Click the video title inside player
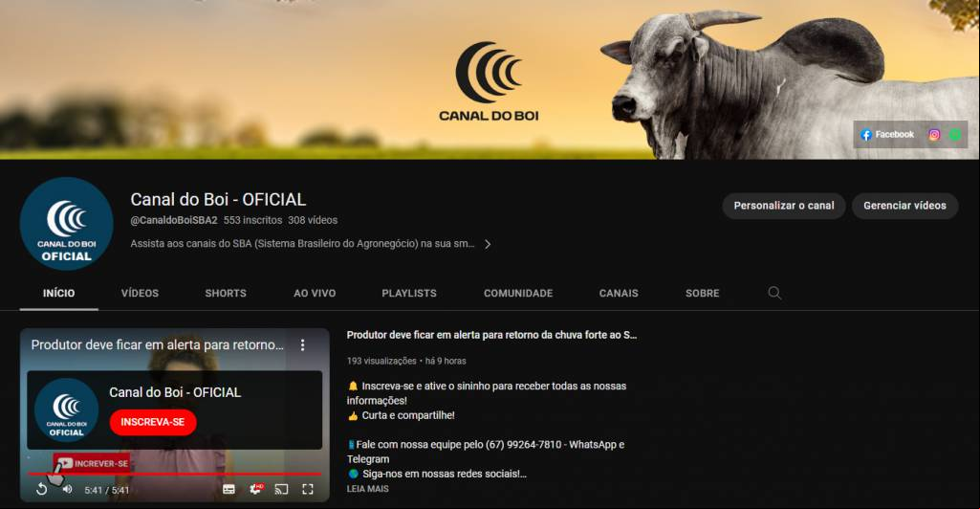980x509 pixels. coord(158,345)
